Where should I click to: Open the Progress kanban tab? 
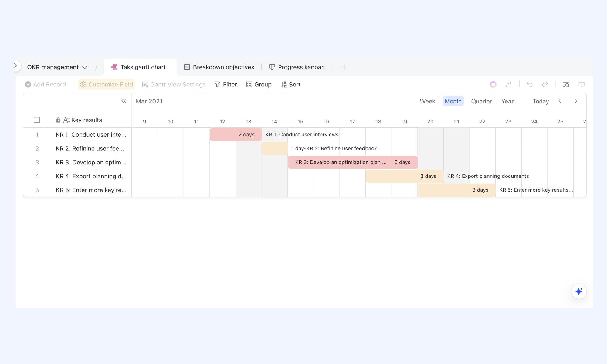click(x=297, y=67)
